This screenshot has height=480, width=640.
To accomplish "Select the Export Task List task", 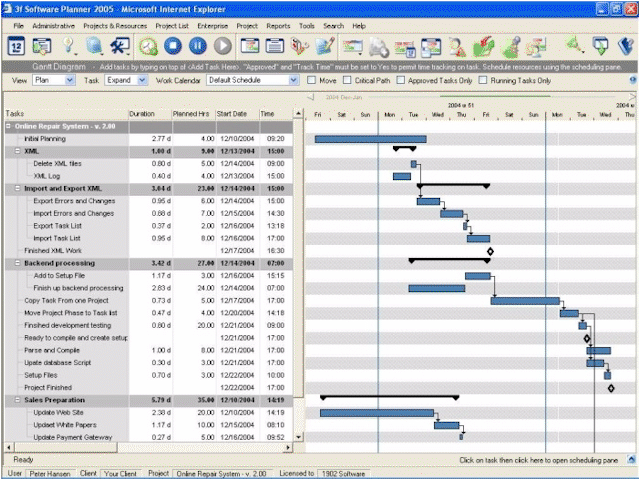I will (149, 226).
